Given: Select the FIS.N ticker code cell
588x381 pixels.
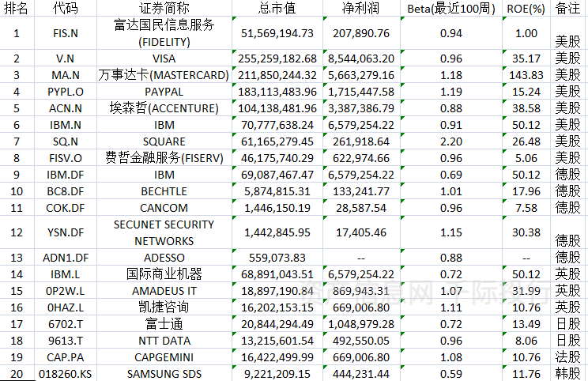Looking at the screenshot, I should click(66, 34).
